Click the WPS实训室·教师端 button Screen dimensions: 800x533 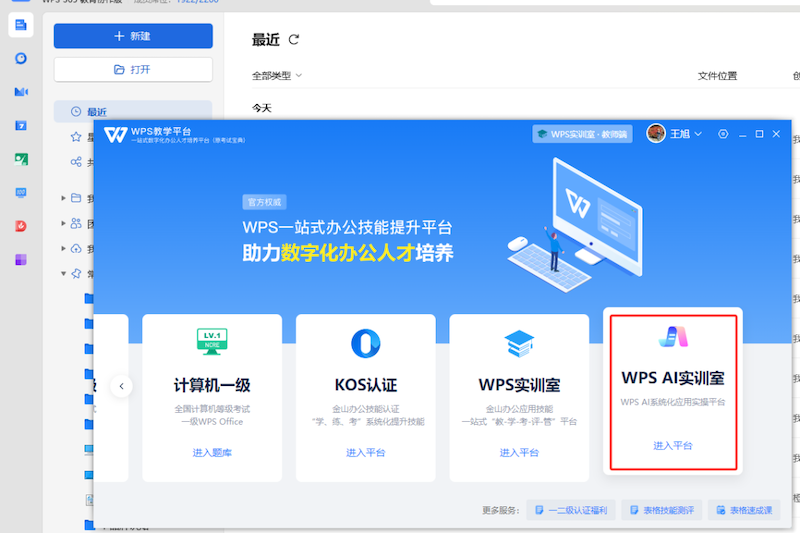(x=582, y=134)
